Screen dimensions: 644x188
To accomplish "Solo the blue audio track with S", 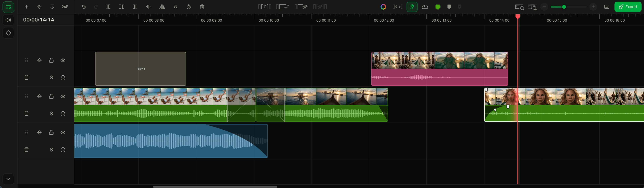I will [x=51, y=150].
